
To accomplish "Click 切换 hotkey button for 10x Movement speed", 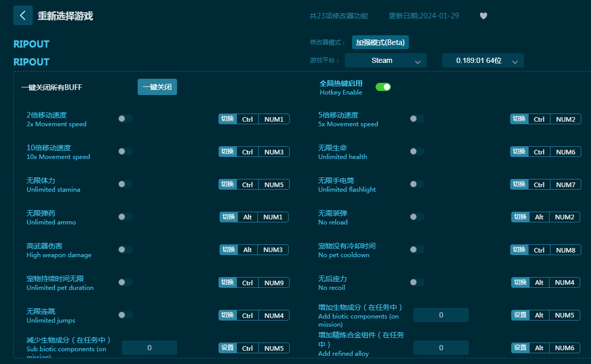I will pyautogui.click(x=228, y=152).
